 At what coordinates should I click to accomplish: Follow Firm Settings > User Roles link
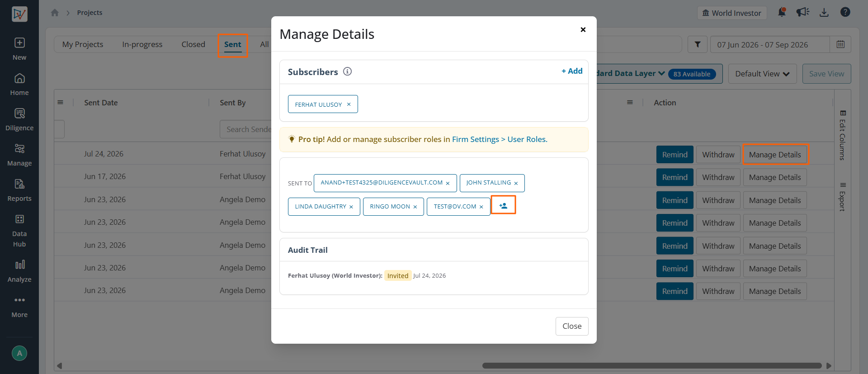500,139
